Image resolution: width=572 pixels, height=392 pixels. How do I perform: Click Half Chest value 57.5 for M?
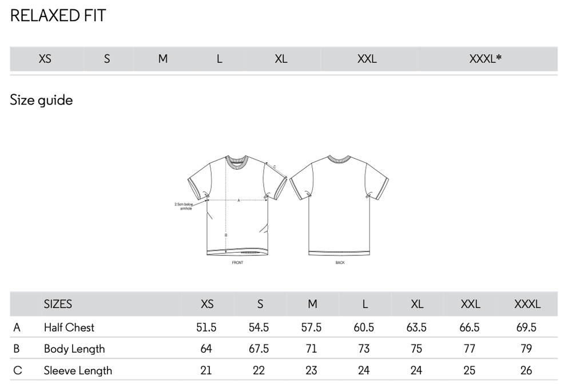tap(311, 327)
